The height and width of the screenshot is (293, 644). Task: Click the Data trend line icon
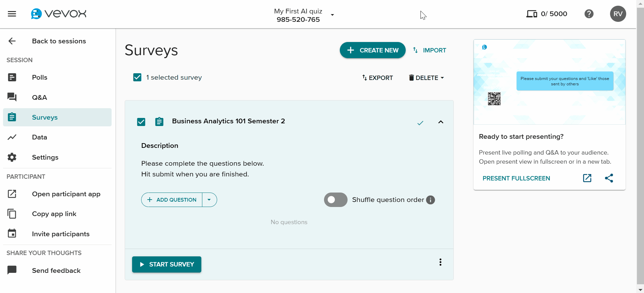[12, 137]
